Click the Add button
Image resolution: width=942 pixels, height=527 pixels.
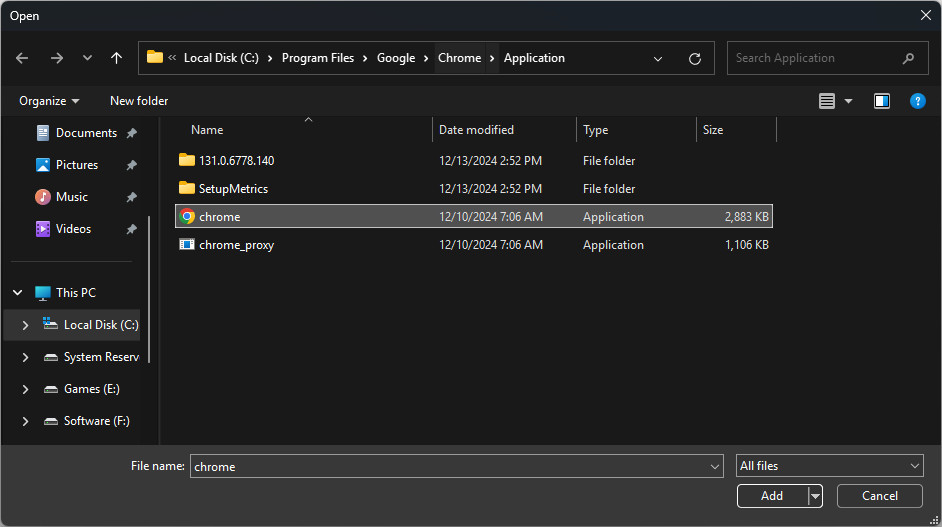pos(771,496)
